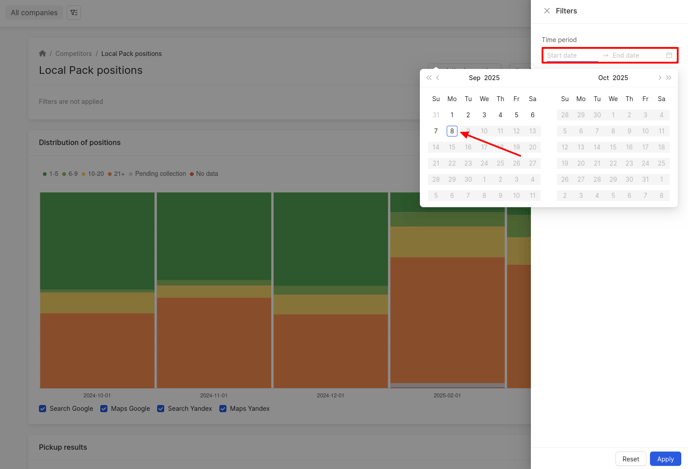Open the 2025 year selector beside Oct
688x469 pixels.
pos(620,78)
